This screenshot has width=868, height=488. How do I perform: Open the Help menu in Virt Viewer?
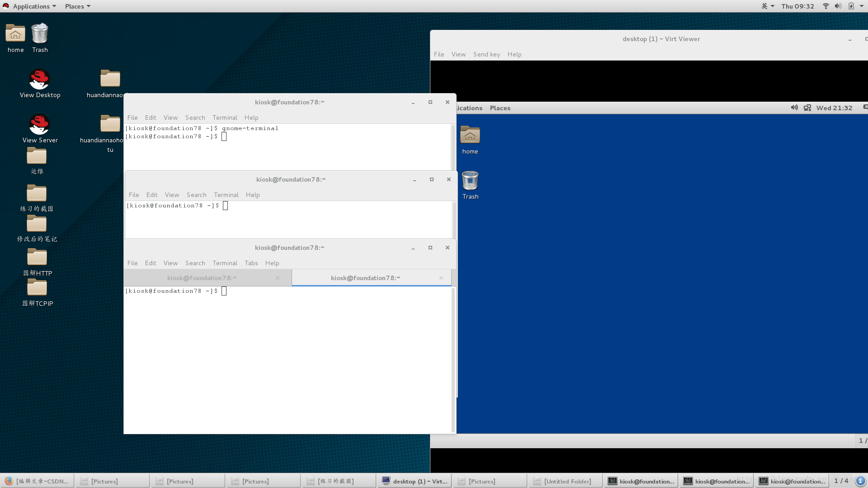coord(514,54)
